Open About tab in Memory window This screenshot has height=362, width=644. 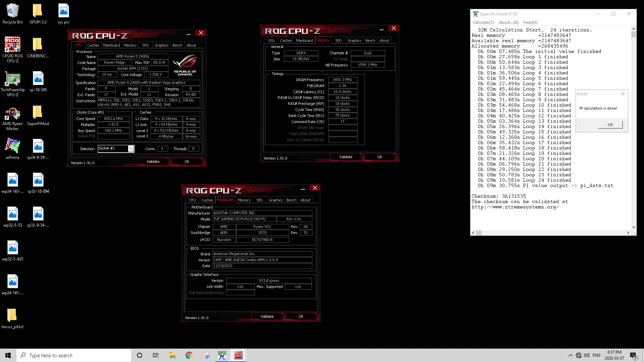click(384, 40)
